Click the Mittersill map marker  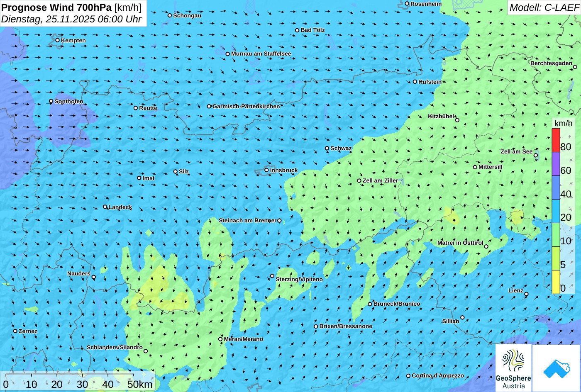click(x=475, y=167)
